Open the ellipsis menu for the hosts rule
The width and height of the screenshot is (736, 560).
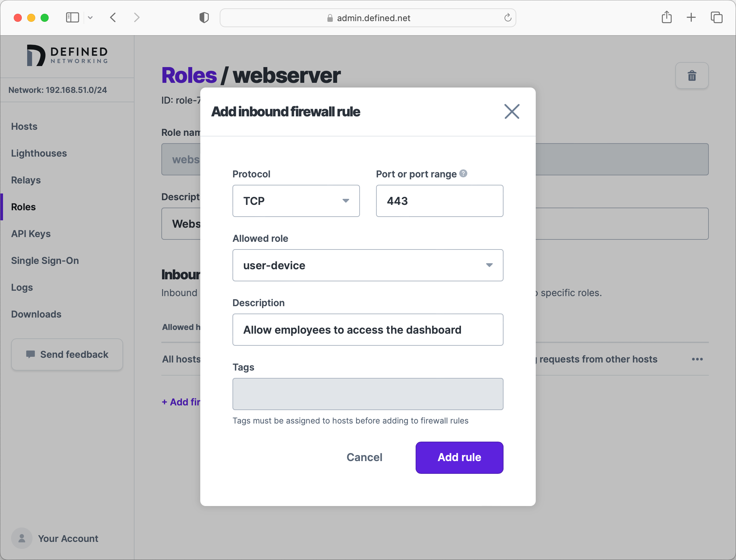(697, 359)
